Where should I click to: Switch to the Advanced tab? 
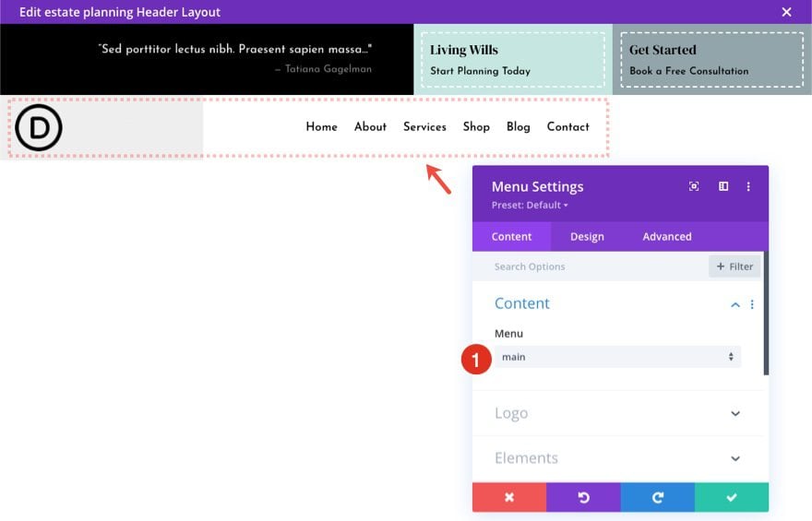click(x=666, y=236)
